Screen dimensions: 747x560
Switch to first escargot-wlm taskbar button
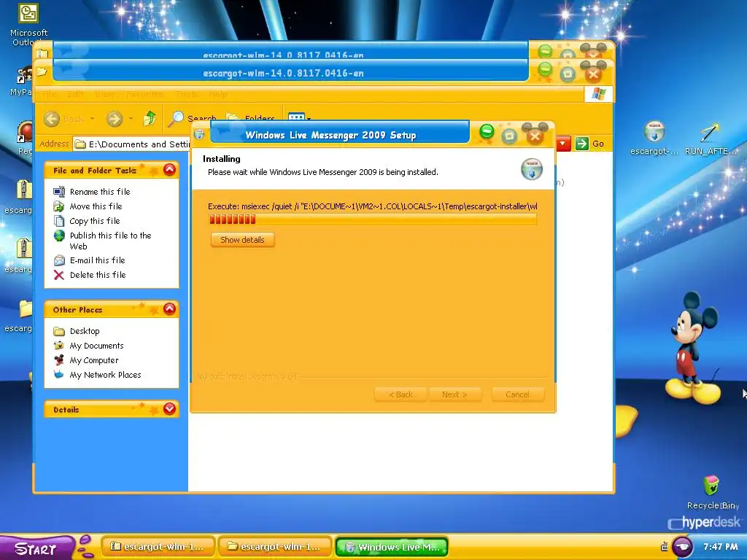pos(158,547)
